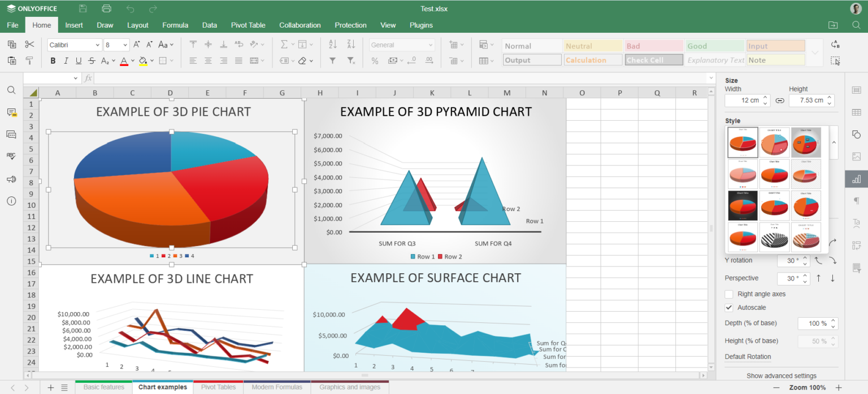Open the Comments panel in left sidebar
This screenshot has height=394, width=868.
pos(11,112)
